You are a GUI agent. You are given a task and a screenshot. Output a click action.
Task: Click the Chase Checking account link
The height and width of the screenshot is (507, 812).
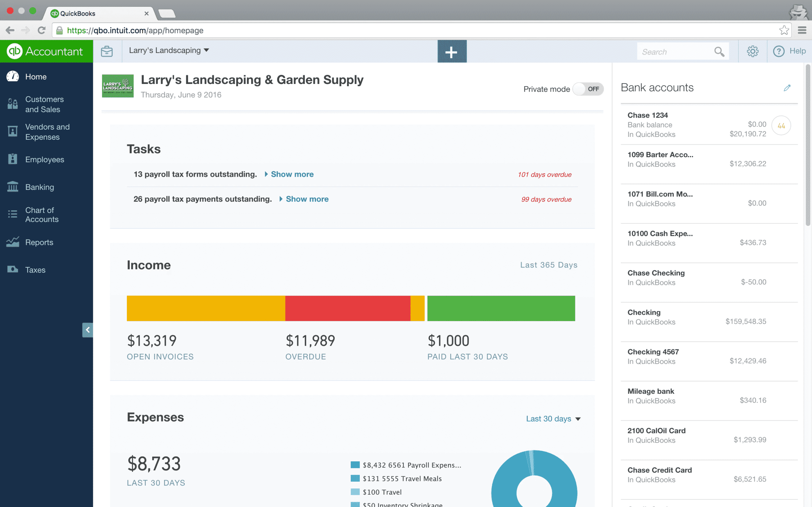(655, 272)
